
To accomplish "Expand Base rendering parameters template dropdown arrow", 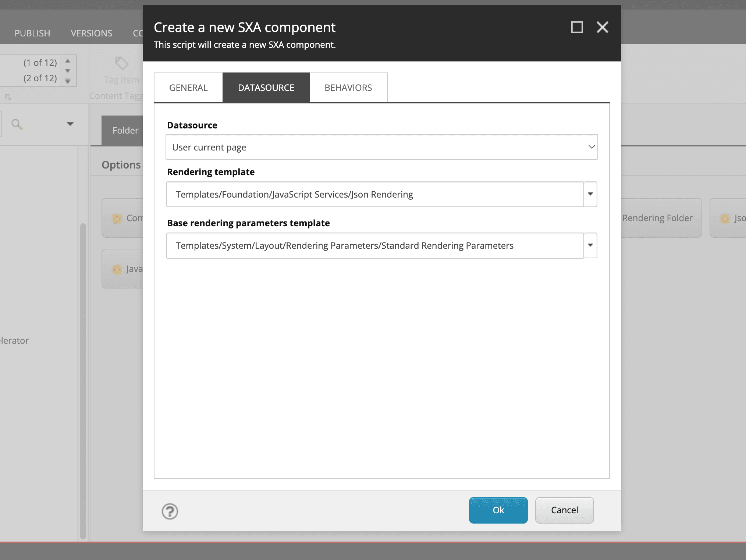I will tap(590, 245).
